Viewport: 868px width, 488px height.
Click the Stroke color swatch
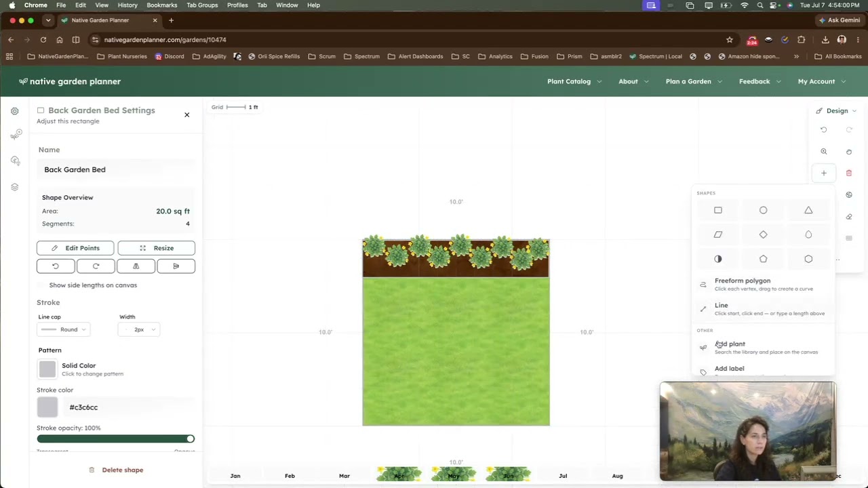click(x=47, y=407)
